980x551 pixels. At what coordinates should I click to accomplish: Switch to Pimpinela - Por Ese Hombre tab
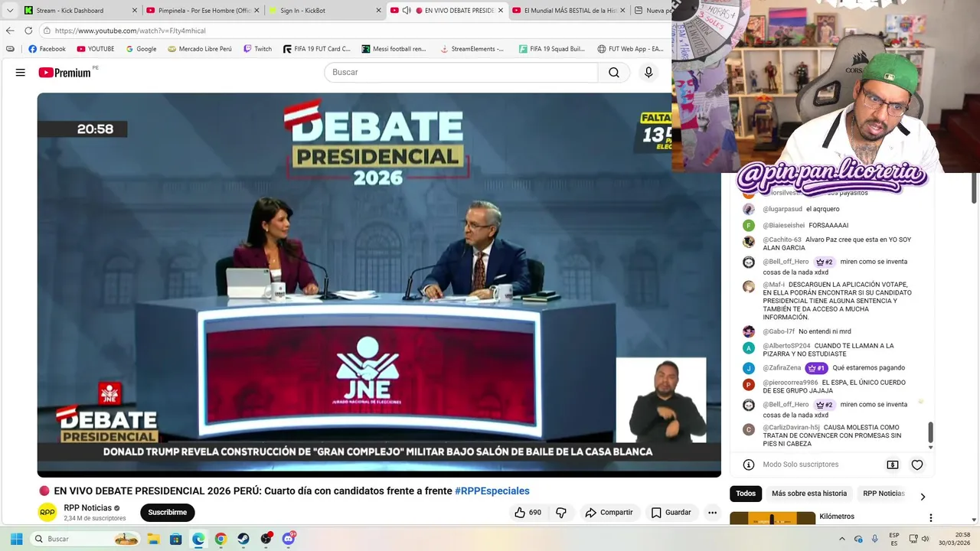(203, 11)
